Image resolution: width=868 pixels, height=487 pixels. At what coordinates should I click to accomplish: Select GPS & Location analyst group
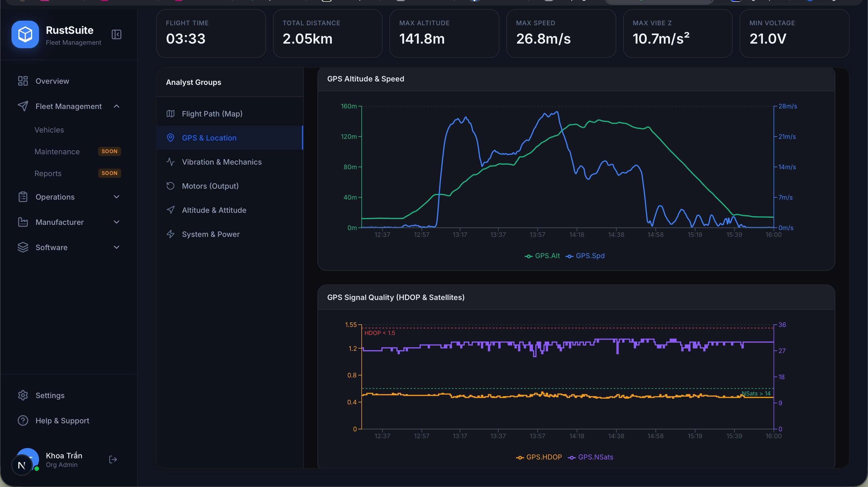click(230, 138)
